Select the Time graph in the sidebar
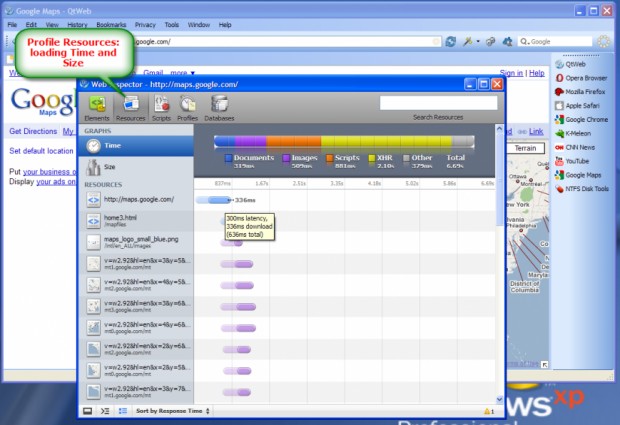 click(136, 146)
